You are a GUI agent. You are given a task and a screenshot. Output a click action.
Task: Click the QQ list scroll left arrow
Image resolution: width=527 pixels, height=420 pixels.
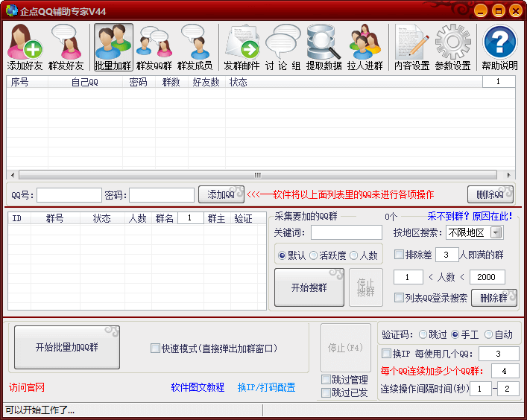point(13,175)
